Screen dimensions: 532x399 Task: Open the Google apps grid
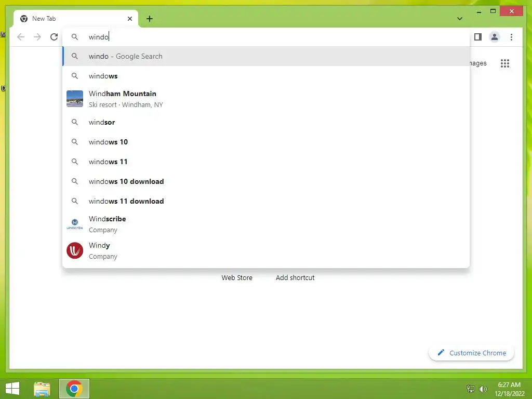pyautogui.click(x=505, y=63)
